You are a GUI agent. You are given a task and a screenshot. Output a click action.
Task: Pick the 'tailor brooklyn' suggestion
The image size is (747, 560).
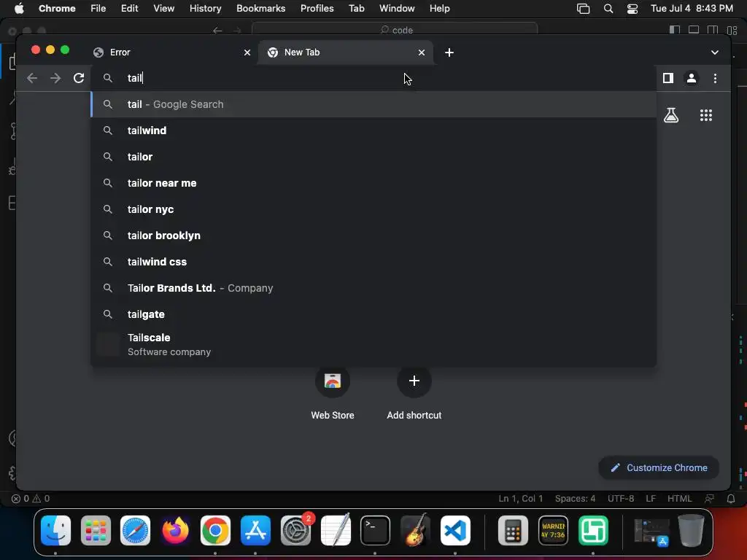tap(374, 236)
